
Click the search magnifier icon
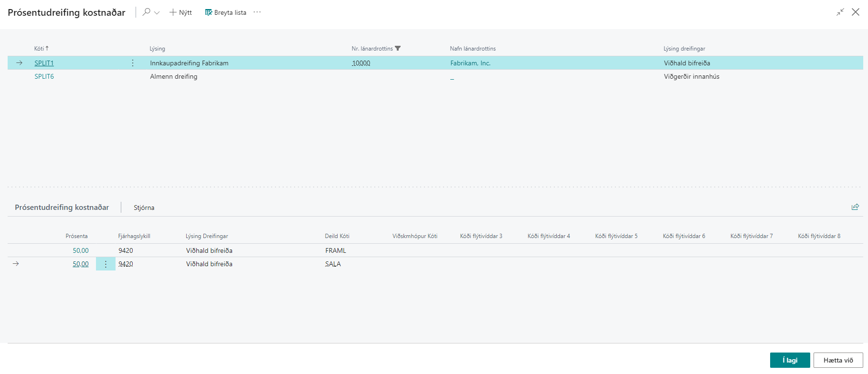pyautogui.click(x=147, y=12)
